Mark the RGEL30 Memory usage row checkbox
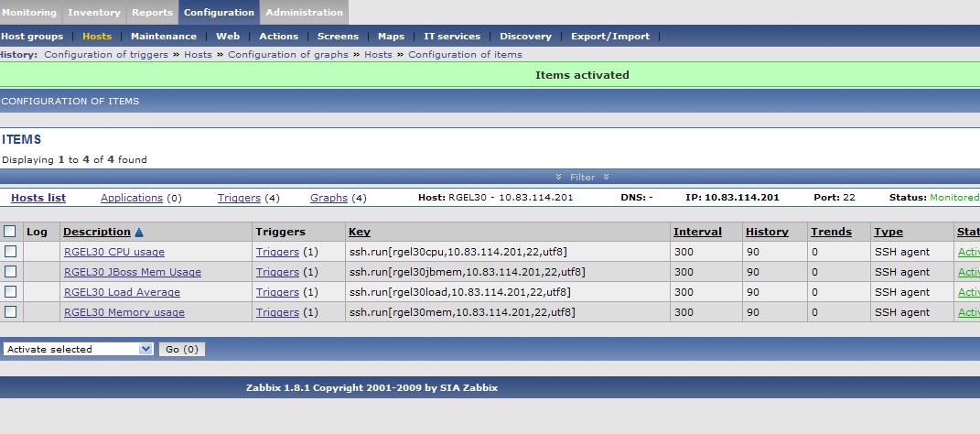 click(10, 311)
